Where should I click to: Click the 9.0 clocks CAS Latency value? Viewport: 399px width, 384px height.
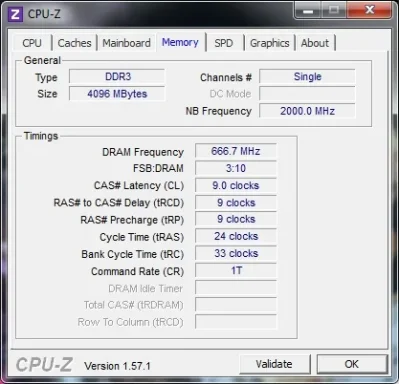pos(236,185)
